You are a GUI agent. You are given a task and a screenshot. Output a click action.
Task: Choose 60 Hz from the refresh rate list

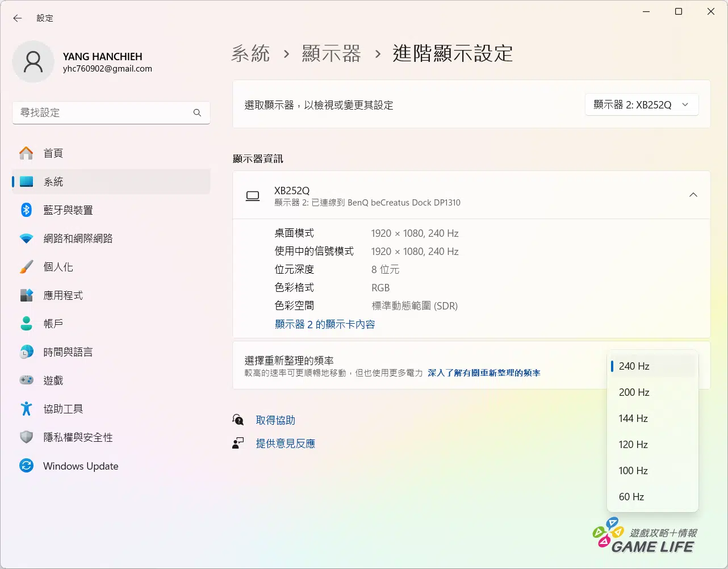click(631, 497)
